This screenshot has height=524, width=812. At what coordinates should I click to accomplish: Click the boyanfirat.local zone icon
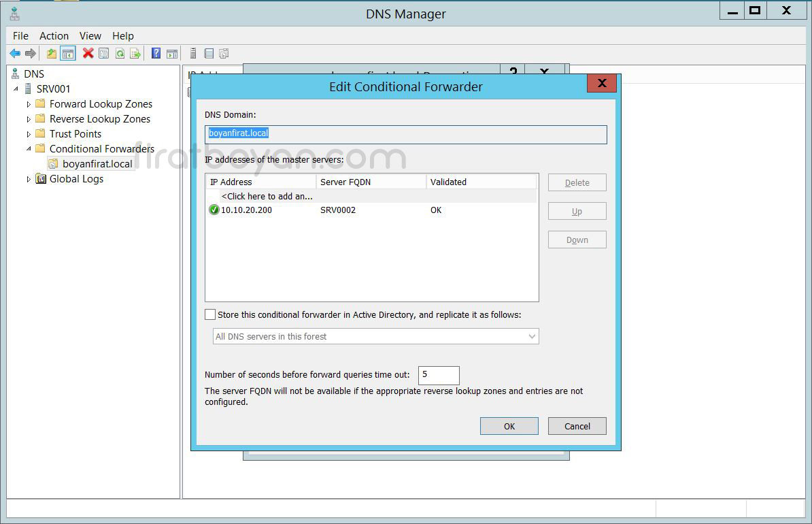(x=53, y=164)
